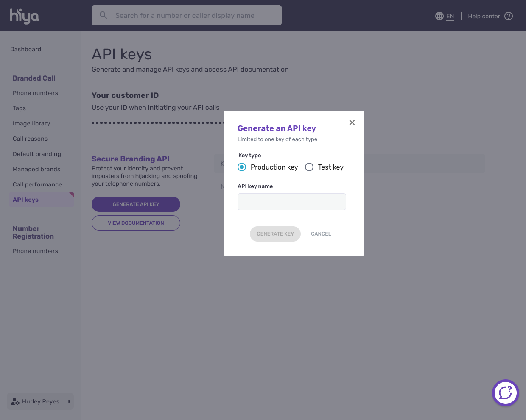This screenshot has width=526, height=420.
Task: Open Call performance in sidebar
Action: [x=37, y=184]
